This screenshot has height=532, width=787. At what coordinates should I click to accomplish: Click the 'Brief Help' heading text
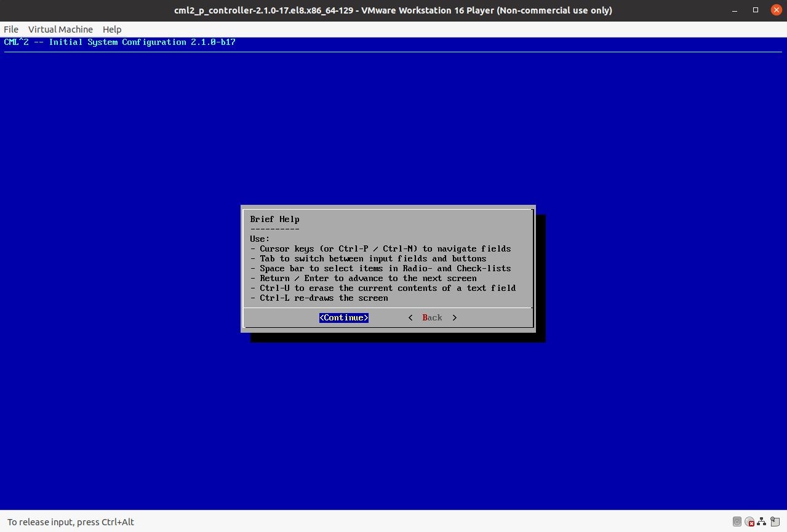275,219
